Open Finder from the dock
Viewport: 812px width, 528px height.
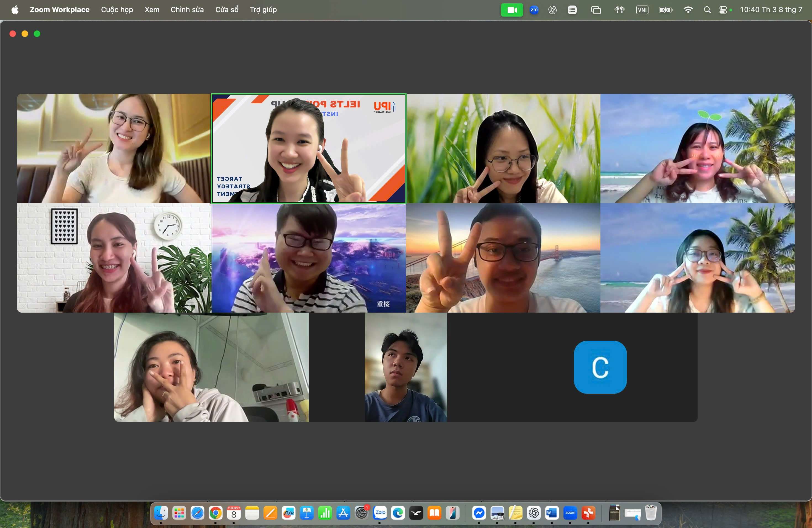click(161, 513)
